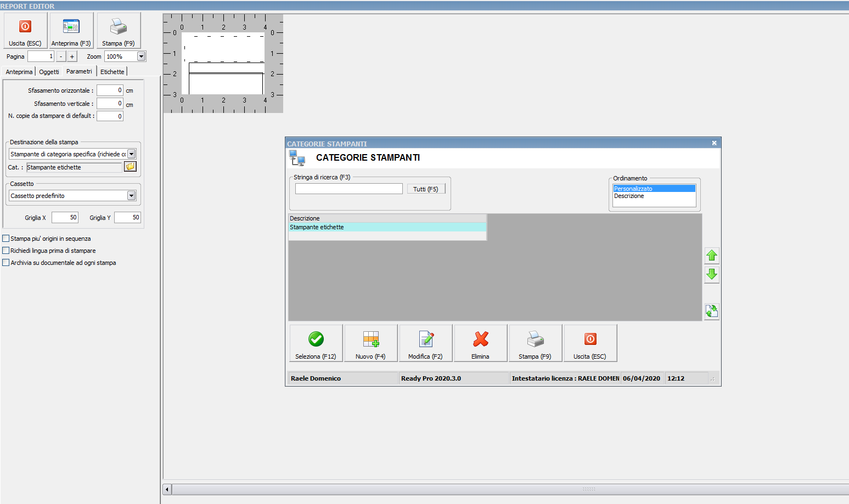This screenshot has height=504, width=849.
Task: Click the Stringa di ricerca input field
Action: tap(349, 189)
